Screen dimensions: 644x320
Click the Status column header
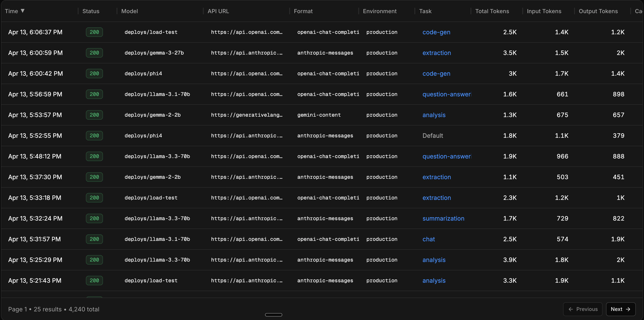click(x=91, y=11)
